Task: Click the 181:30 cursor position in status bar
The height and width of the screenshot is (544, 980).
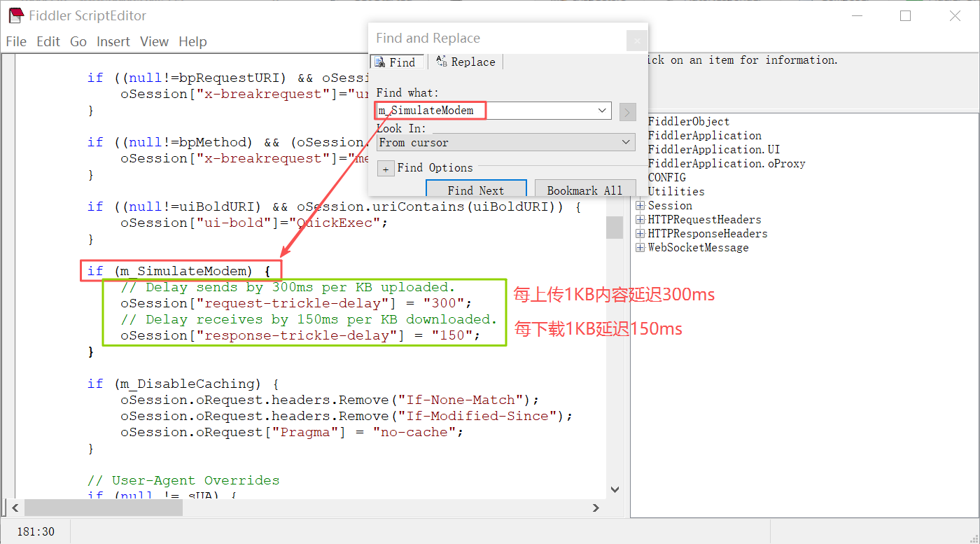Action: (36, 532)
